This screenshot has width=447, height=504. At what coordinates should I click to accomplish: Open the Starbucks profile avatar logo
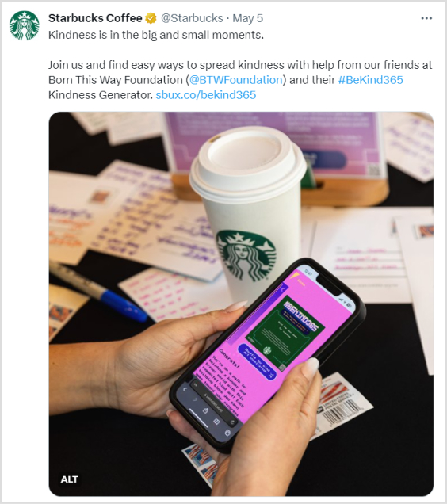[x=24, y=25]
